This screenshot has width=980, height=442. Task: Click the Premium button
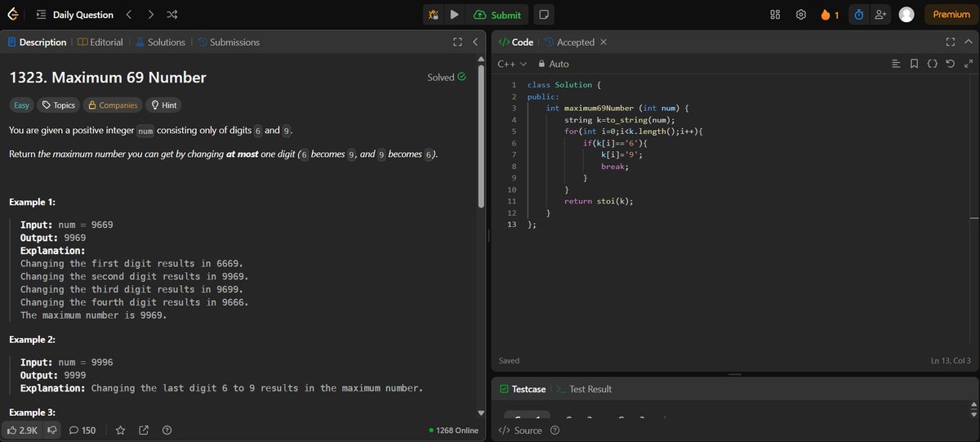(951, 15)
